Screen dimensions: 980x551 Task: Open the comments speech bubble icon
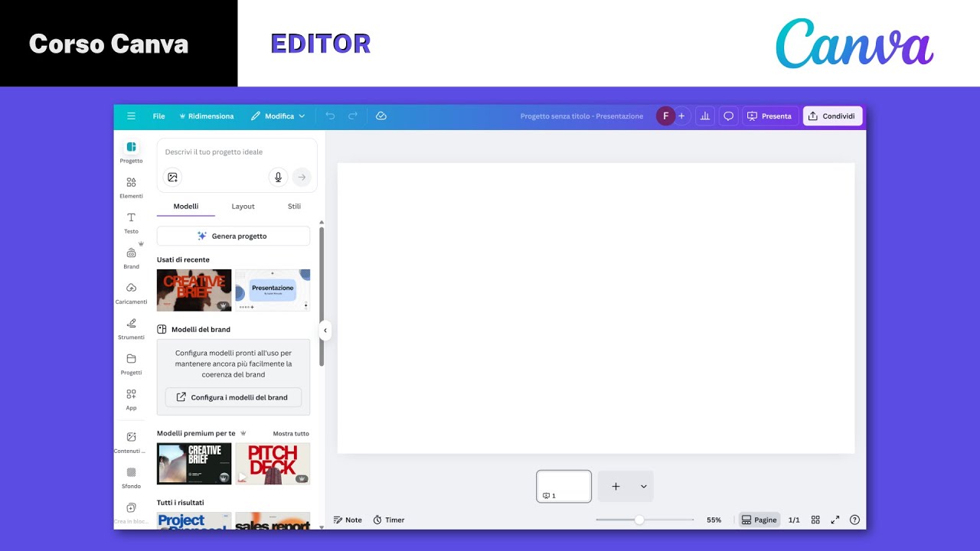click(729, 116)
